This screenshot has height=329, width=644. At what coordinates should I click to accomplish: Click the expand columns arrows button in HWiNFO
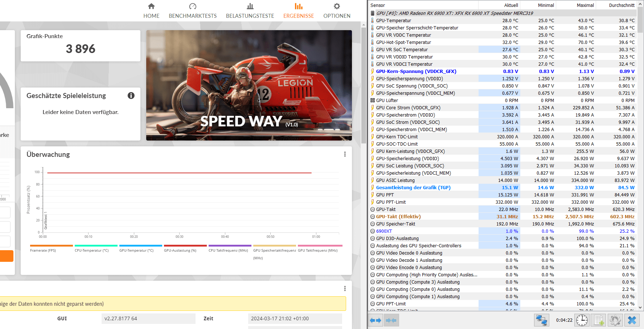(x=376, y=320)
